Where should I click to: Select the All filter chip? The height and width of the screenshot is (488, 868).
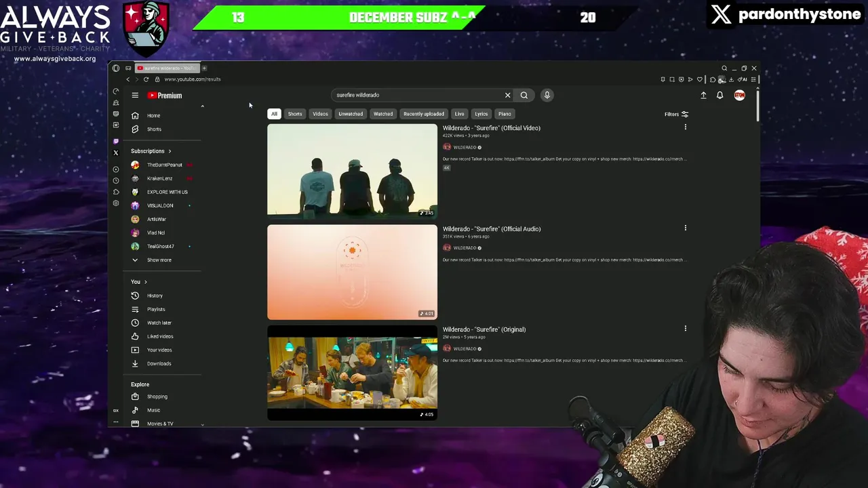click(274, 114)
